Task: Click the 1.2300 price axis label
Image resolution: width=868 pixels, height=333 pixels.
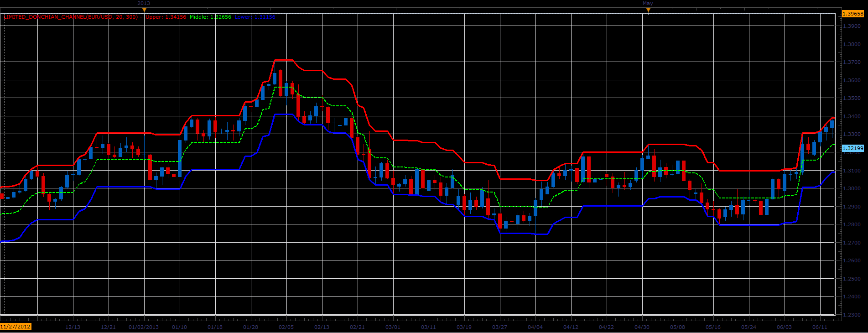Action: pyautogui.click(x=852, y=315)
